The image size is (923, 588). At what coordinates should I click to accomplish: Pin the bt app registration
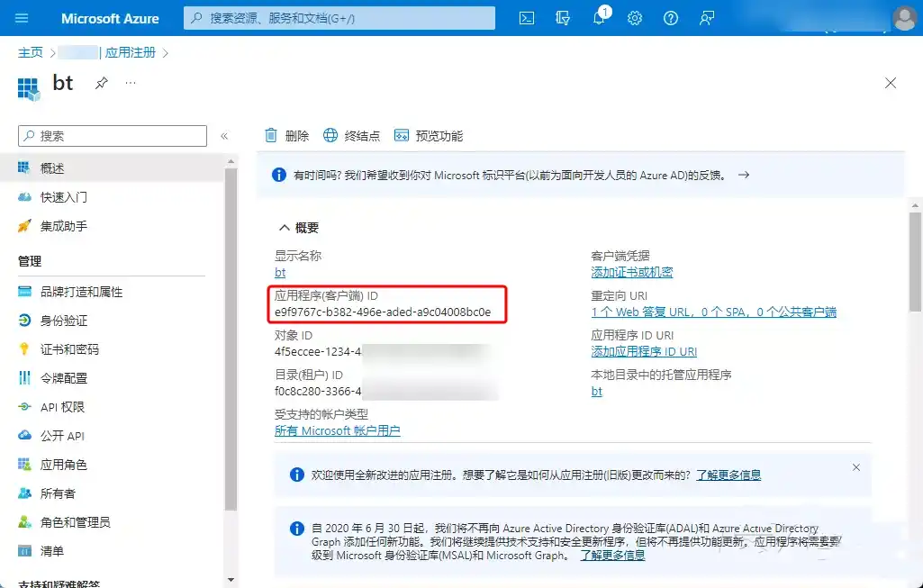[102, 84]
